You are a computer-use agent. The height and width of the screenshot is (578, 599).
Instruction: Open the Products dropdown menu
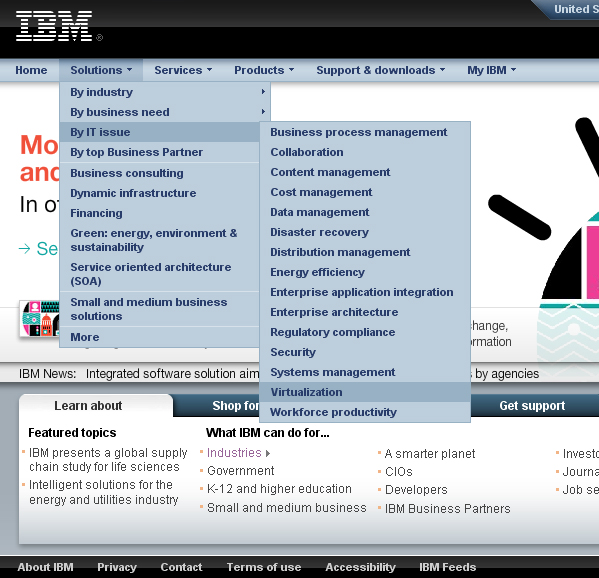click(264, 70)
